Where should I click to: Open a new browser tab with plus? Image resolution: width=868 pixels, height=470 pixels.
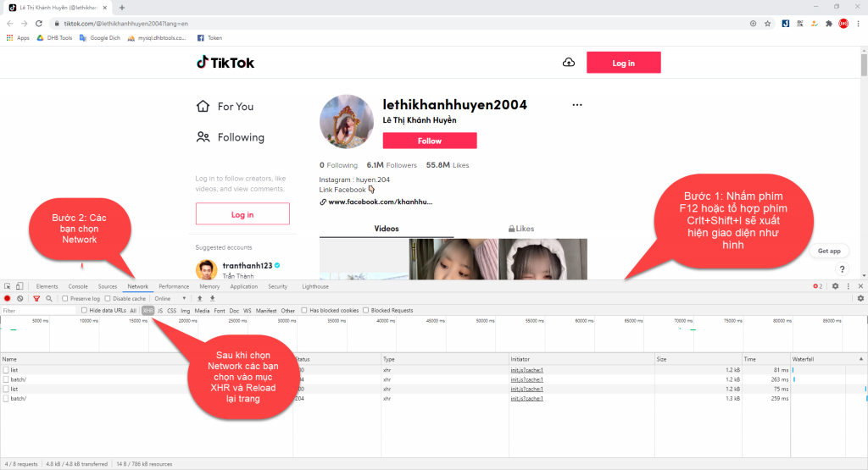[x=122, y=8]
